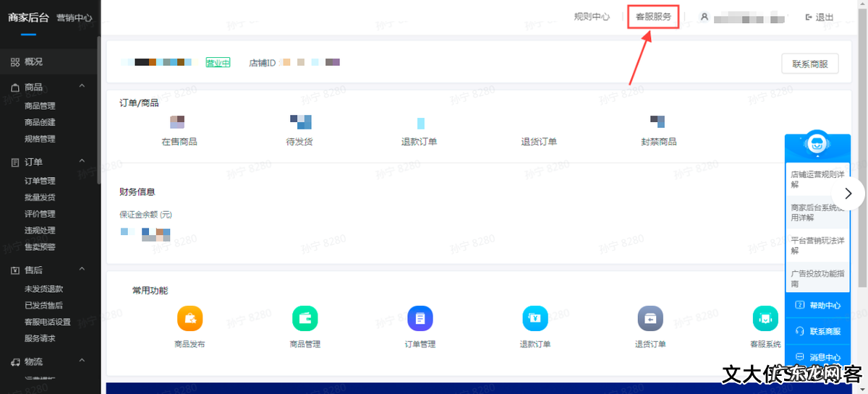Open 平台营销玩法详解 help link
868x394 pixels.
coord(817,245)
